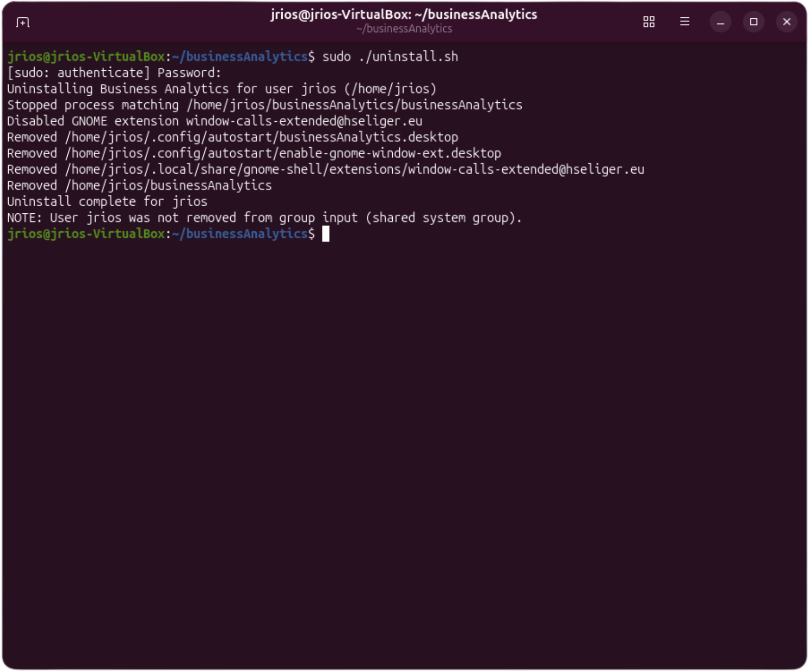Click the "Removed /home/jrios/businessAnalytics" line
The image size is (809, 672).
point(139,186)
